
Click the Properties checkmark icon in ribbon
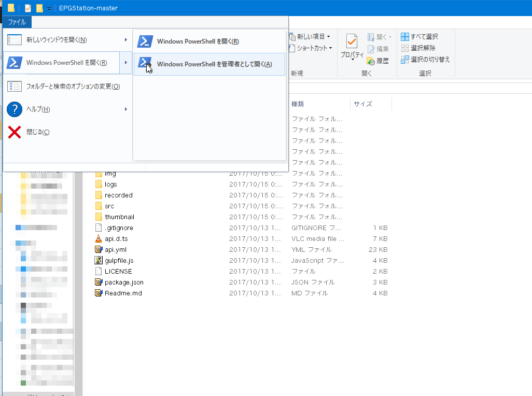pyautogui.click(x=352, y=42)
